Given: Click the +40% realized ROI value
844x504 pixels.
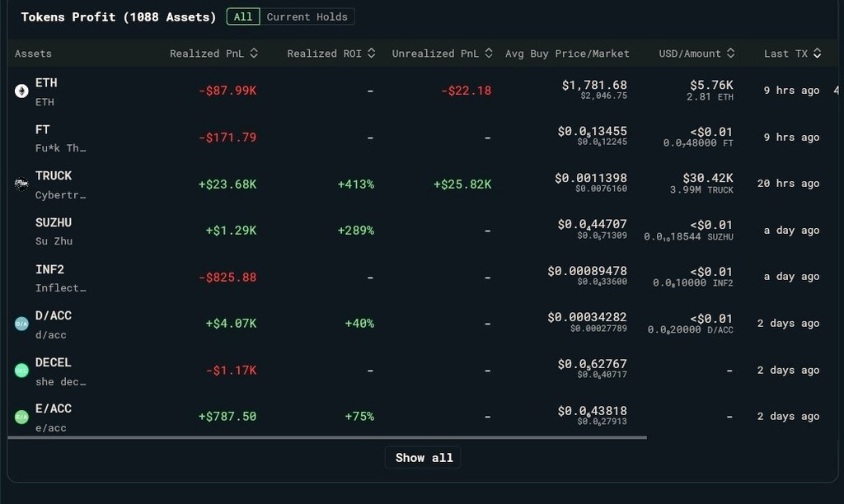Looking at the screenshot, I should [x=359, y=324].
